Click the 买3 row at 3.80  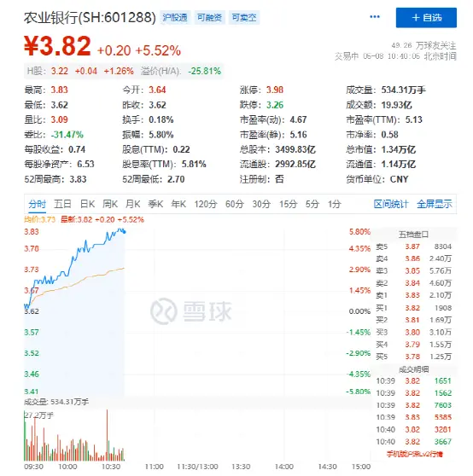tap(413, 332)
